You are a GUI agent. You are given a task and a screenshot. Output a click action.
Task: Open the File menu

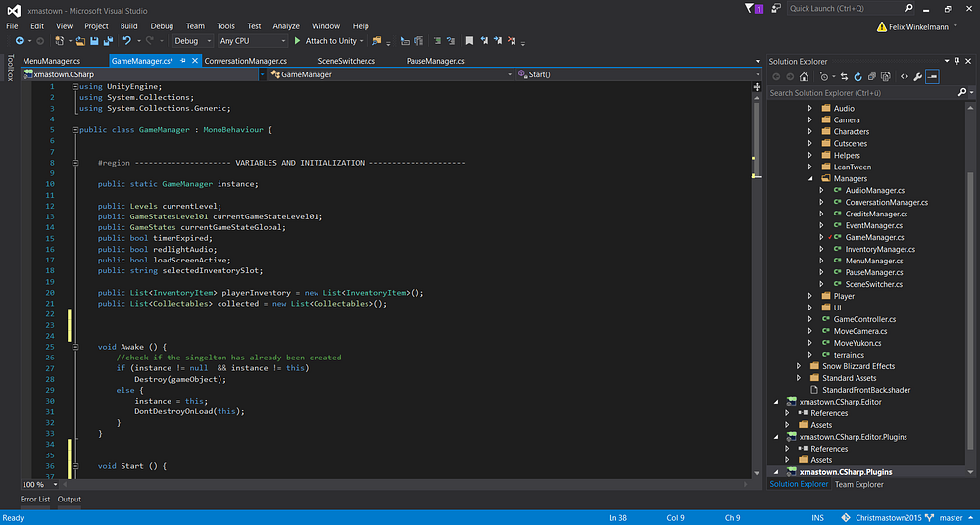point(12,26)
